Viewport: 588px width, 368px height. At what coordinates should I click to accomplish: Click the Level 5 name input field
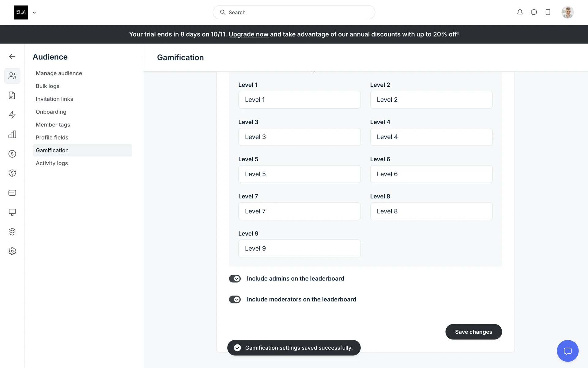(299, 174)
